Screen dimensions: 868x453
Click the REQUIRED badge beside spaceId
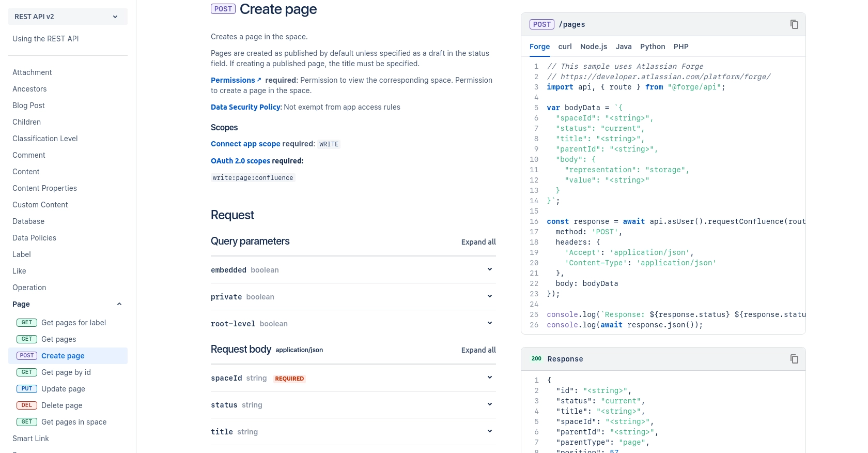pyautogui.click(x=289, y=379)
